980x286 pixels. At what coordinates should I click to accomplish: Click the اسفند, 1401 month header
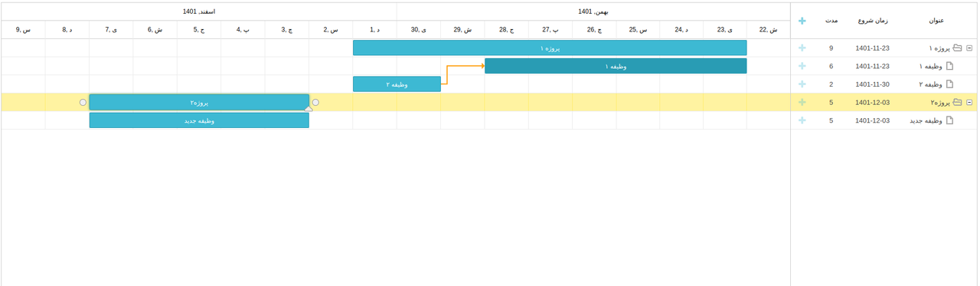point(199,12)
